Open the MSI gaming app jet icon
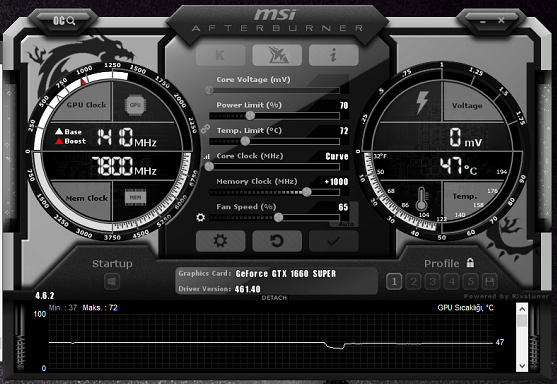Screen dimensions: 557x384 click(277, 55)
